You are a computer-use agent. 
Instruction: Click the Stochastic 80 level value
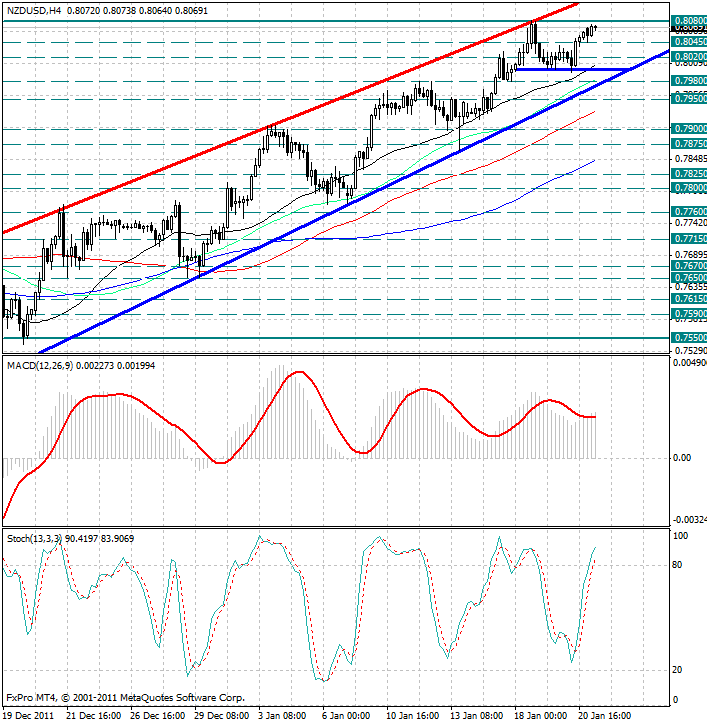click(x=677, y=565)
